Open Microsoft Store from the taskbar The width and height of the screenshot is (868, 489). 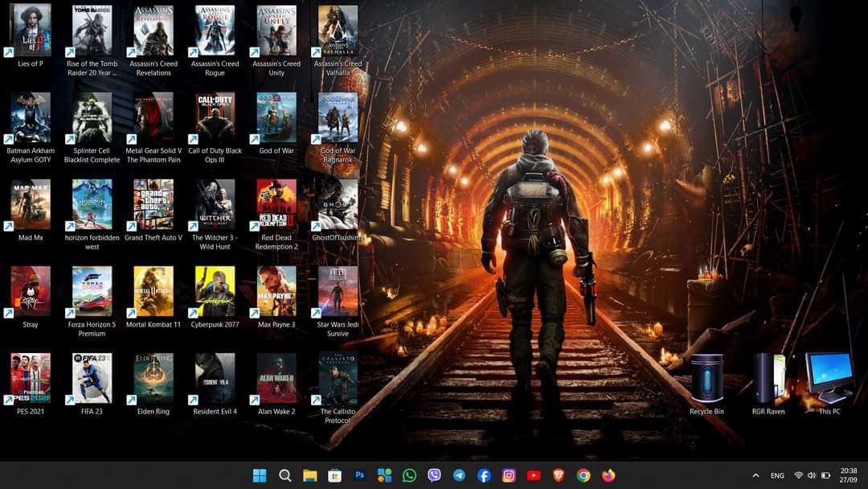click(x=334, y=475)
